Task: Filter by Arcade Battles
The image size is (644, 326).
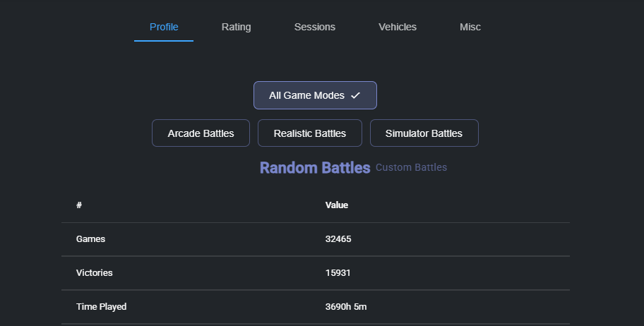Action: (x=201, y=133)
